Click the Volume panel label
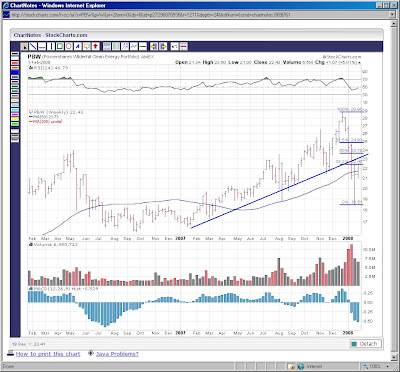Image resolution: width=400 pixels, height=372 pixels. click(x=53, y=244)
